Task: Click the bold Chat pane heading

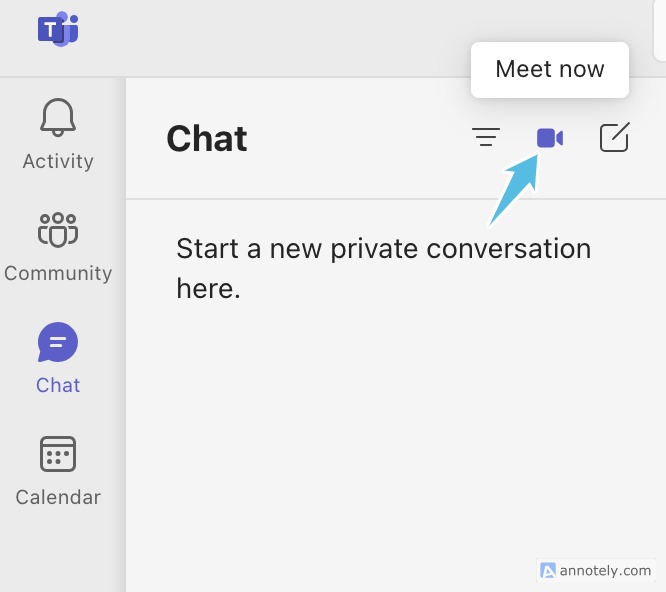Action: pyautogui.click(x=207, y=138)
